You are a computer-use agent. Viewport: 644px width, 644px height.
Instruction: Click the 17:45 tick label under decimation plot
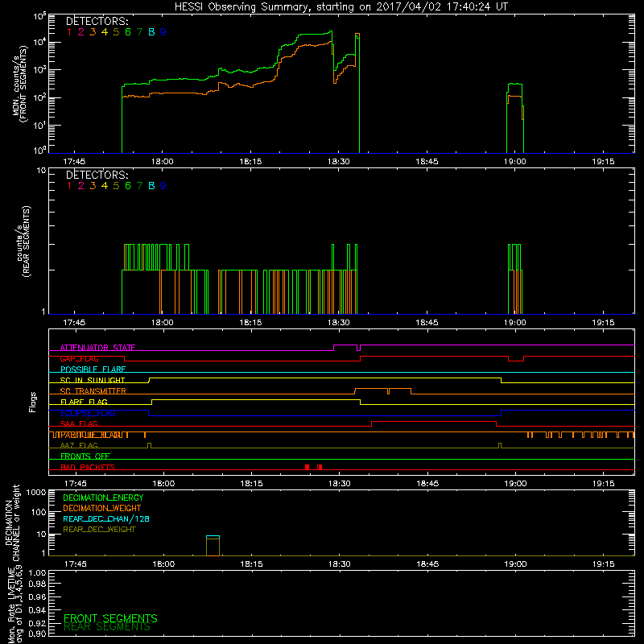(x=76, y=564)
